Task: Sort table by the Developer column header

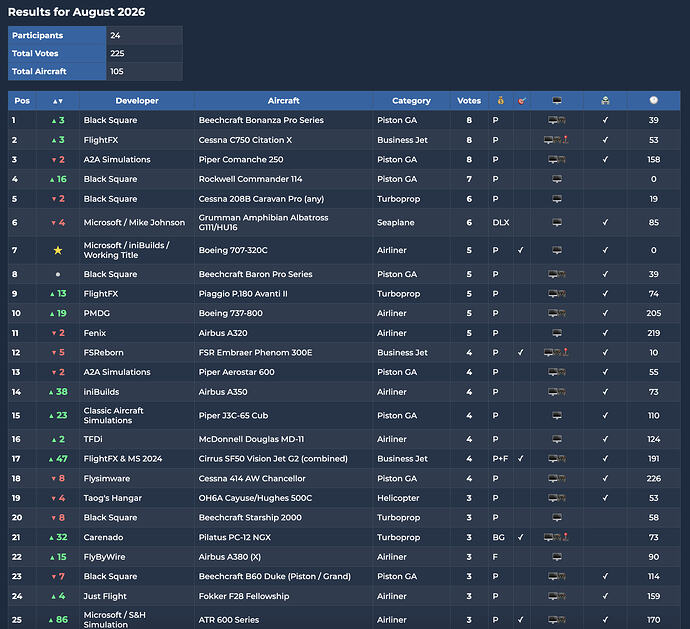Action: pyautogui.click(x=137, y=101)
